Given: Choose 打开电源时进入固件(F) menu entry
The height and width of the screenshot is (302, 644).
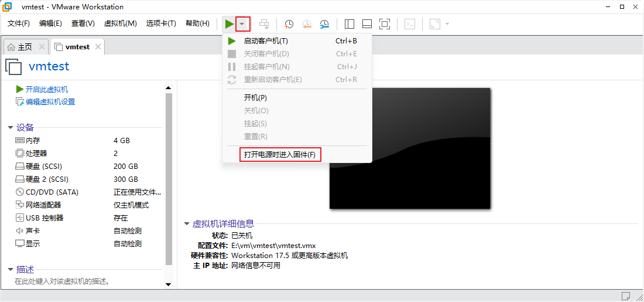Looking at the screenshot, I should pos(280,155).
